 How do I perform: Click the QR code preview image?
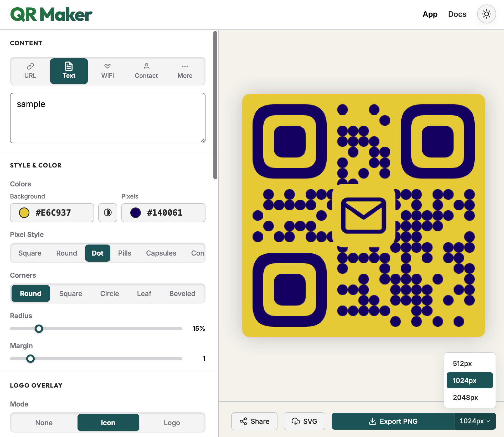click(x=364, y=216)
